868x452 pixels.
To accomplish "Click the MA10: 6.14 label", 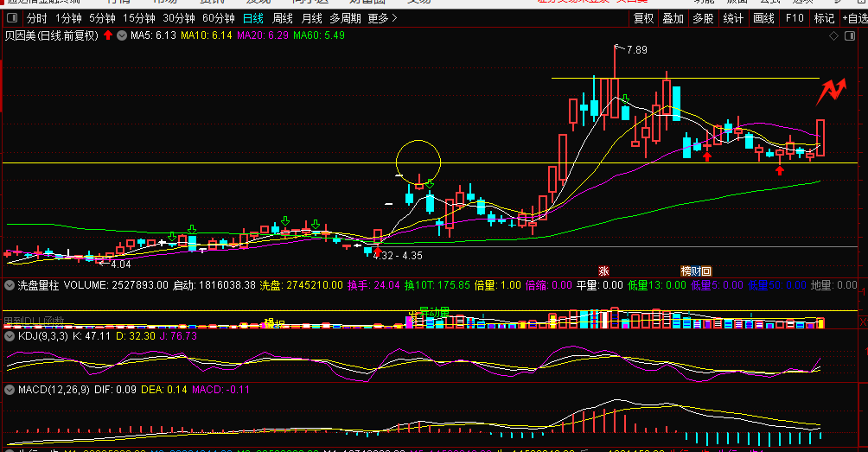I will click(x=207, y=35).
